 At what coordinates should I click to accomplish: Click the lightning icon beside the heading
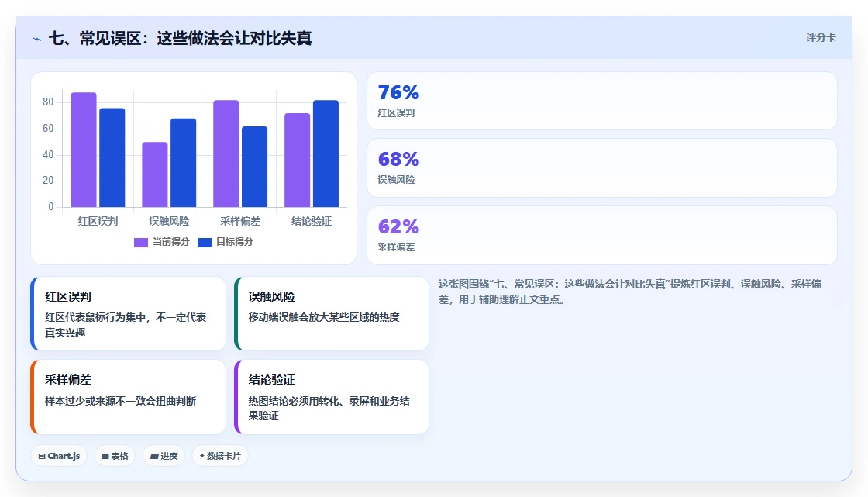37,39
